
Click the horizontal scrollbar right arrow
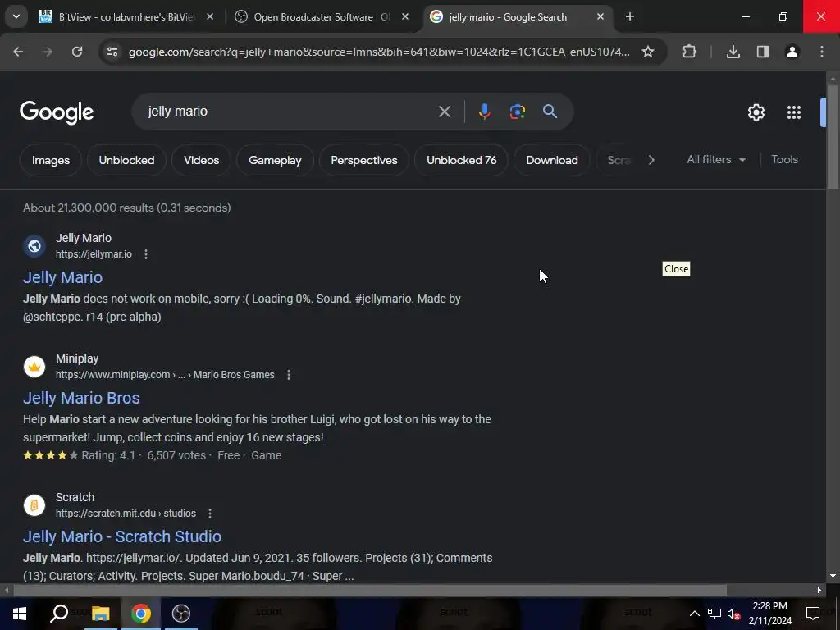[x=819, y=591]
